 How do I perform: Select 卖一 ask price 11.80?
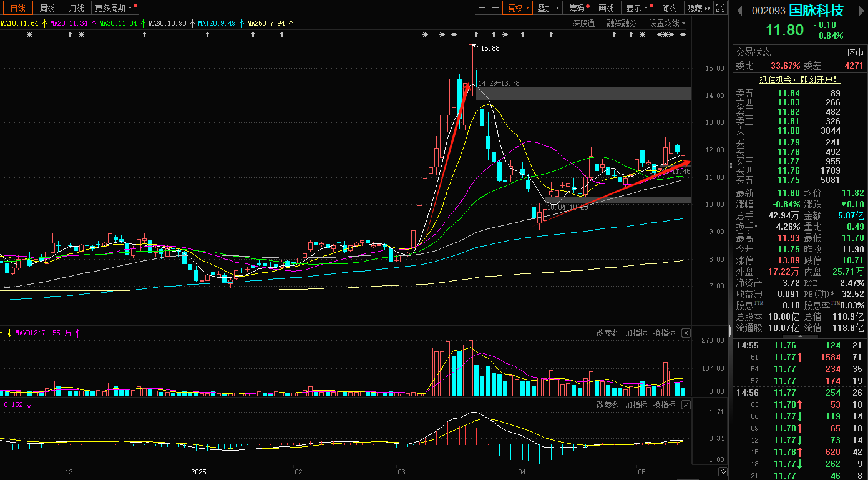(x=789, y=131)
